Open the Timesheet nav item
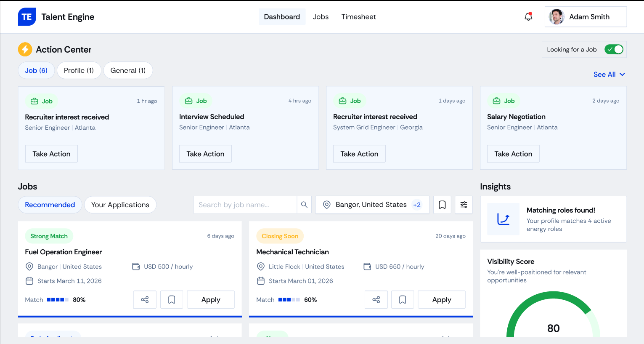 click(358, 17)
